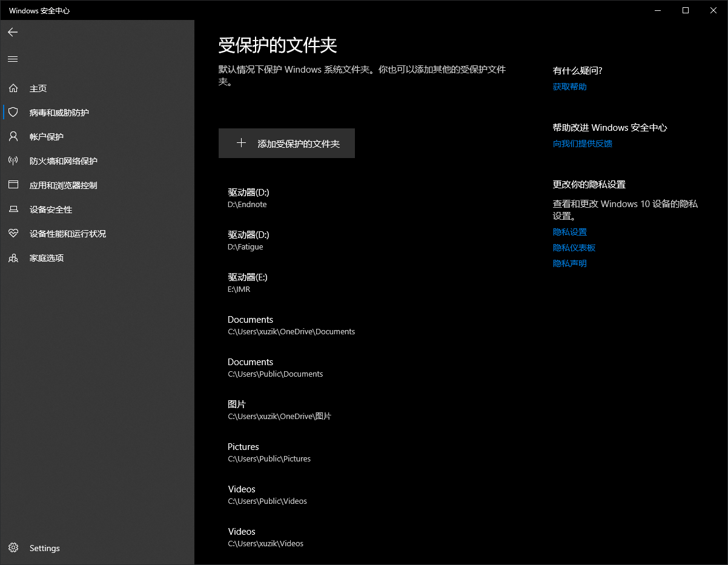Click the antenna icon for 防火墙和网络保护
Viewport: 728px width, 565px height.
click(13, 161)
